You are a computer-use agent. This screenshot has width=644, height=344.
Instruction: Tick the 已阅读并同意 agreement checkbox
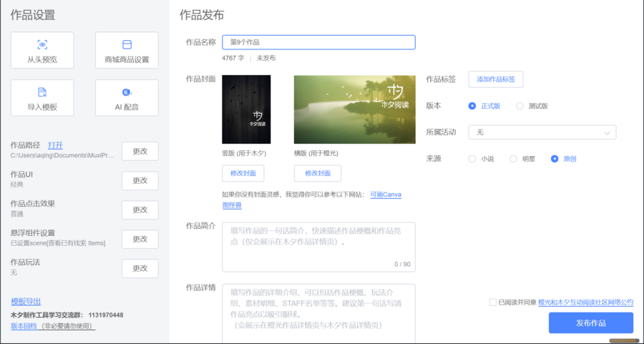pyautogui.click(x=493, y=303)
